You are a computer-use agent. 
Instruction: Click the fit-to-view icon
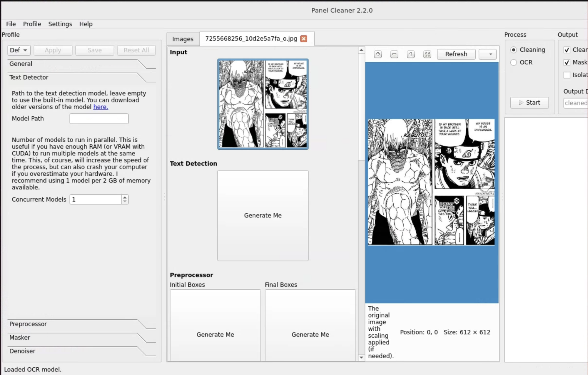[x=427, y=54]
